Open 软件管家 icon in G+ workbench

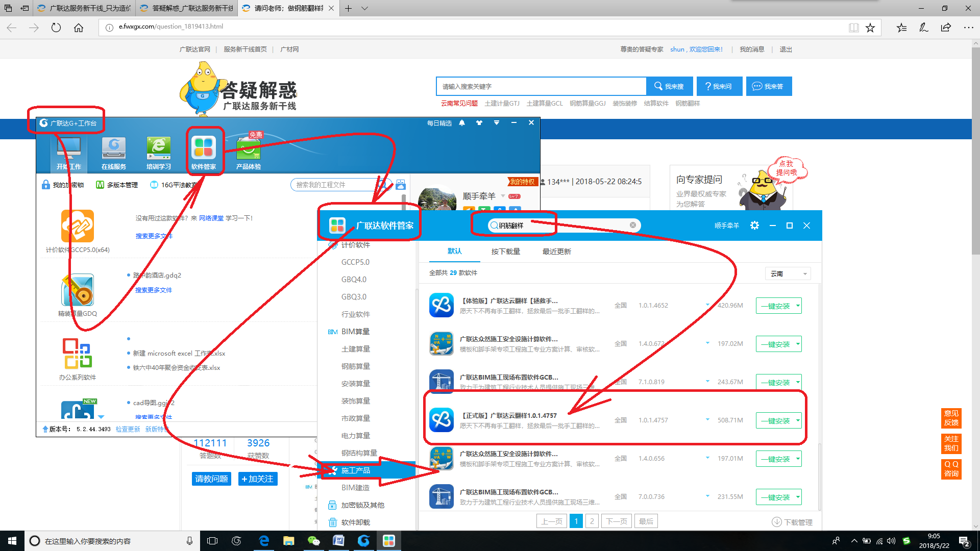click(x=203, y=153)
